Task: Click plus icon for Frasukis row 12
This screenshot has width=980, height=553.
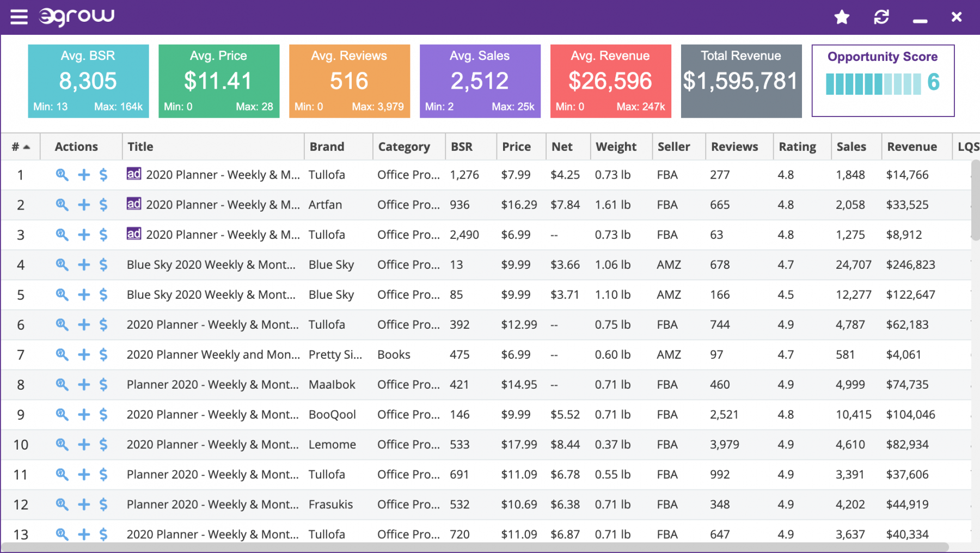Action: point(84,504)
